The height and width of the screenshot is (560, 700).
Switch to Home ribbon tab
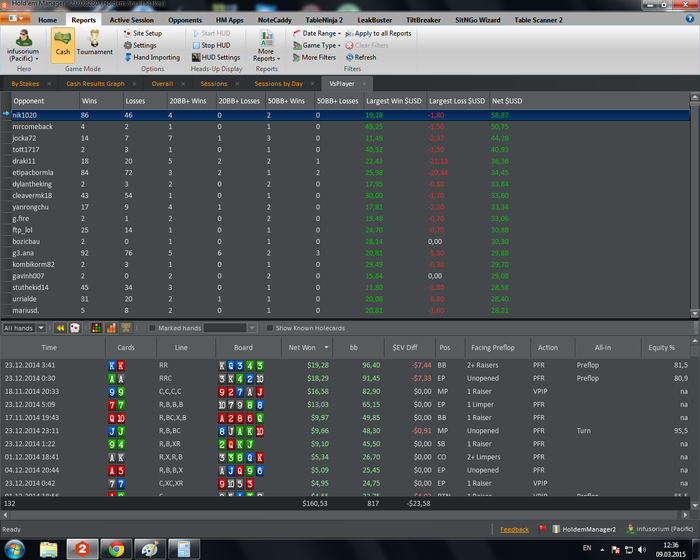[x=47, y=20]
